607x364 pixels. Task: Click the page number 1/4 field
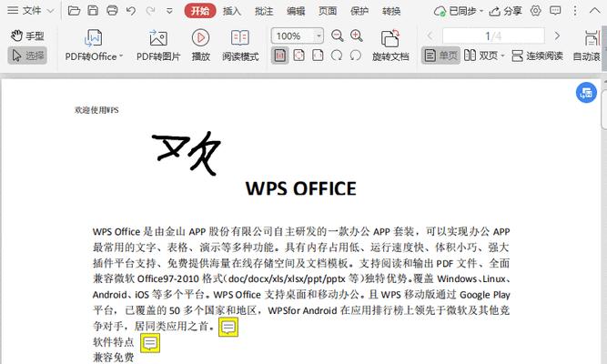pyautogui.click(x=493, y=36)
